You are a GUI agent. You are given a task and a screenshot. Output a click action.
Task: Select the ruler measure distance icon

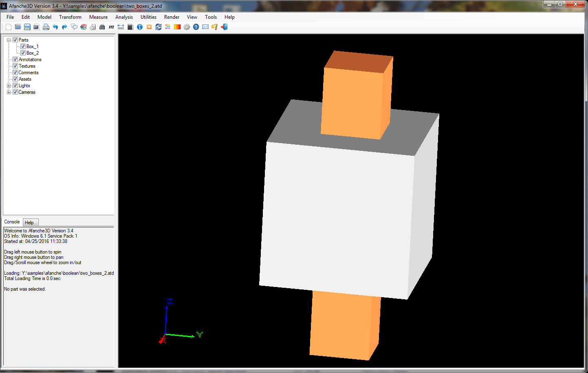[x=121, y=27]
